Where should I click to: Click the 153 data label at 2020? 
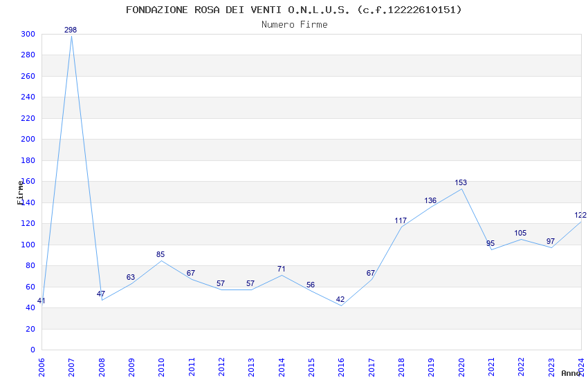pyautogui.click(x=461, y=182)
